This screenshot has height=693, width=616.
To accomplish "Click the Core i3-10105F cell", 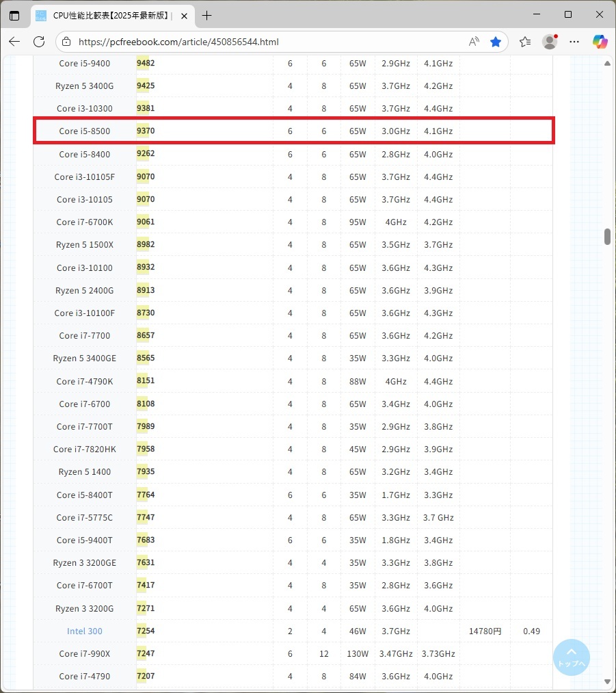I will click(x=84, y=176).
